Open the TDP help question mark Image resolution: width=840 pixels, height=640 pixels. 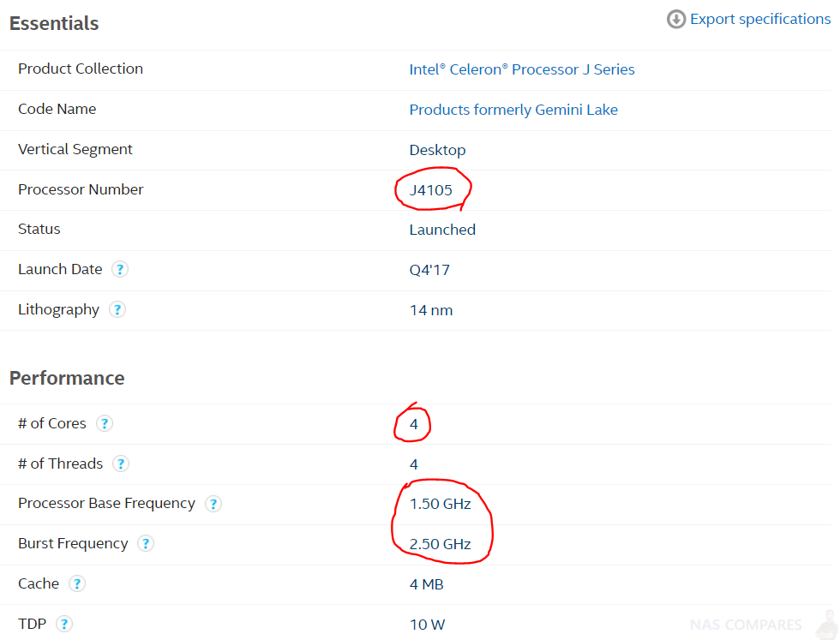[64, 624]
